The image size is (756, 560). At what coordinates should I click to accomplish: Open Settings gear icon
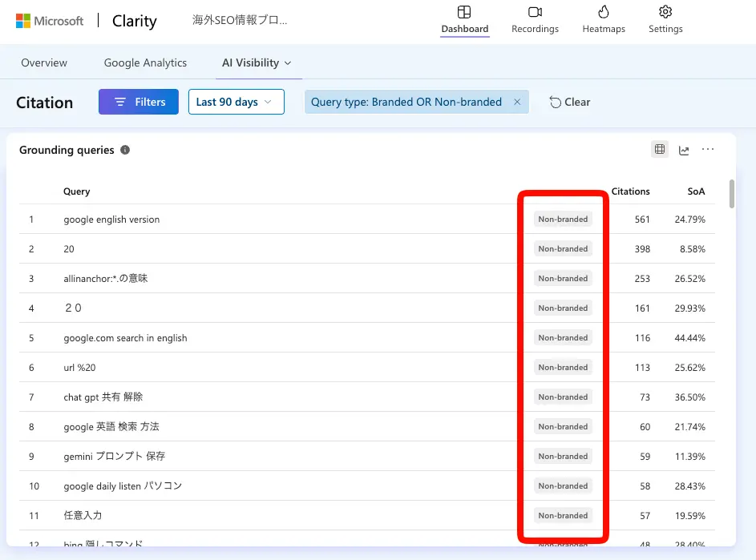665,12
